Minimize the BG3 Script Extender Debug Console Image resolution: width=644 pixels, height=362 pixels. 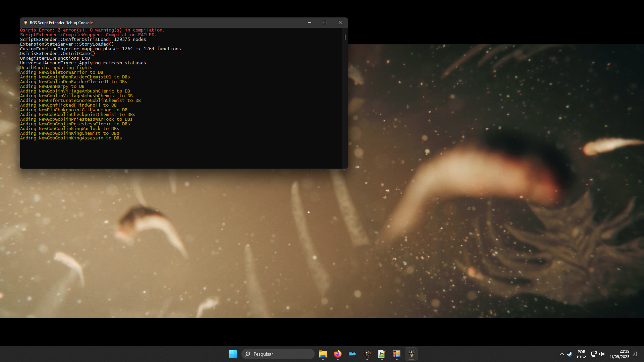(309, 22)
